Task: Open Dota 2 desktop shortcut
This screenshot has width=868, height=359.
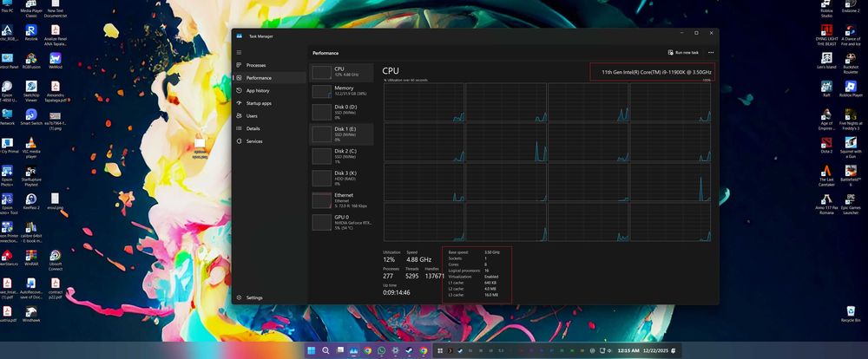Action: [826, 146]
